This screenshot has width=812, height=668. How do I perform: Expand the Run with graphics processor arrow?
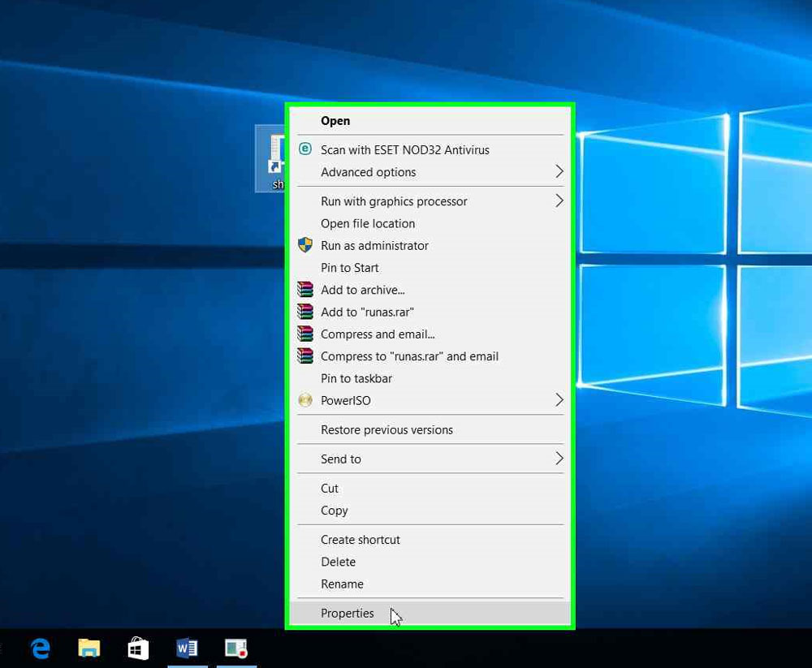[x=559, y=200]
